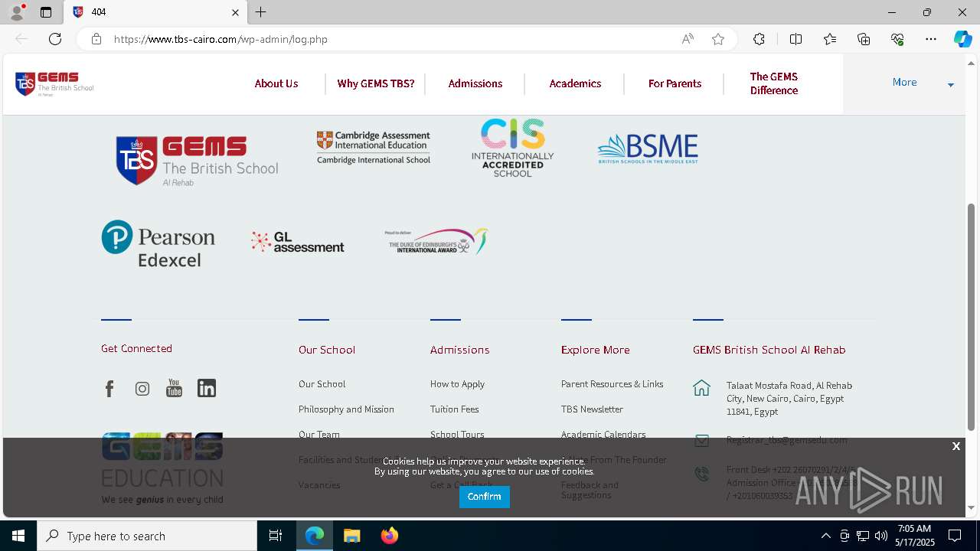Open Browser essentials heart icon
This screenshot has width=980, height=551.
[x=897, y=39]
